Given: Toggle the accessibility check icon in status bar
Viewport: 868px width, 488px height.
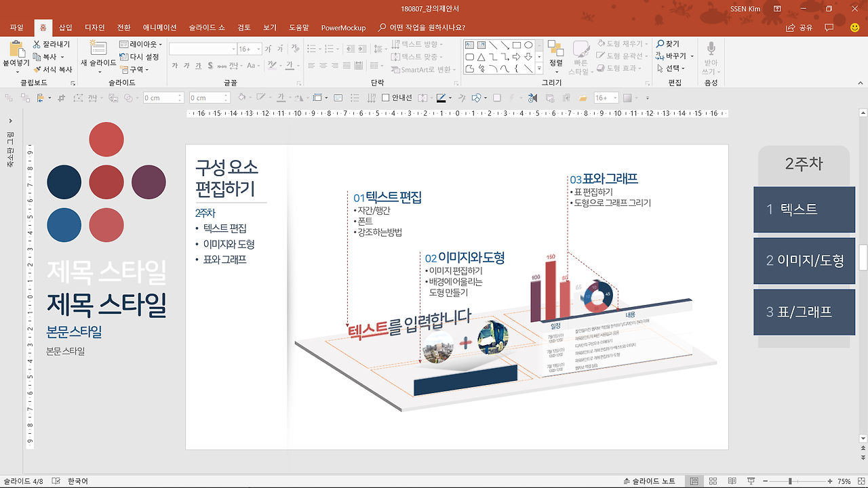Looking at the screenshot, I should pos(56,481).
